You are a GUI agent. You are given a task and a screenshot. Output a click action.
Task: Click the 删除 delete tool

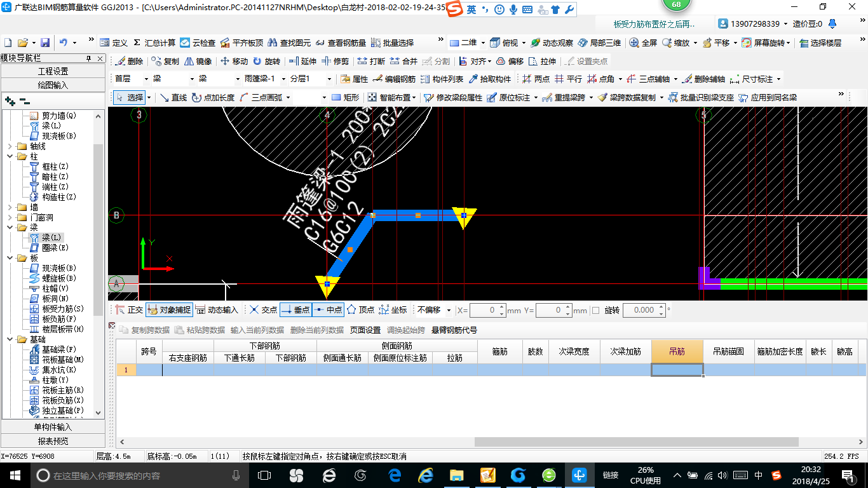130,61
